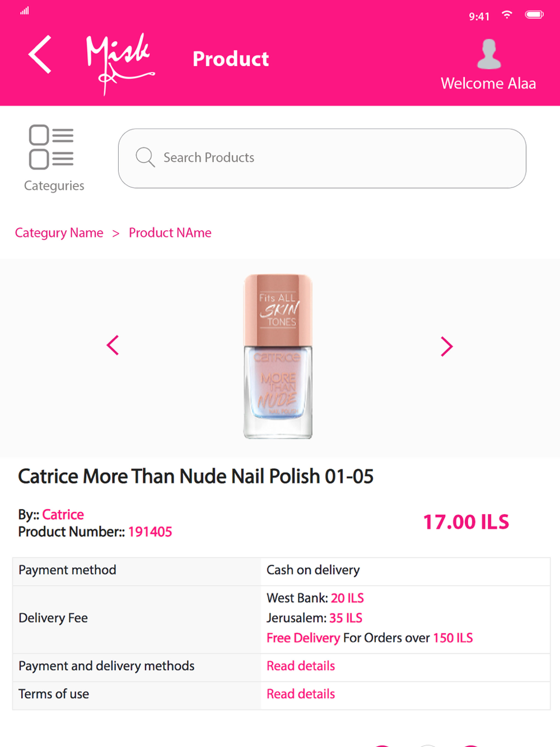
Task: Tap the Welcome Alaa label
Action: pyautogui.click(x=488, y=83)
